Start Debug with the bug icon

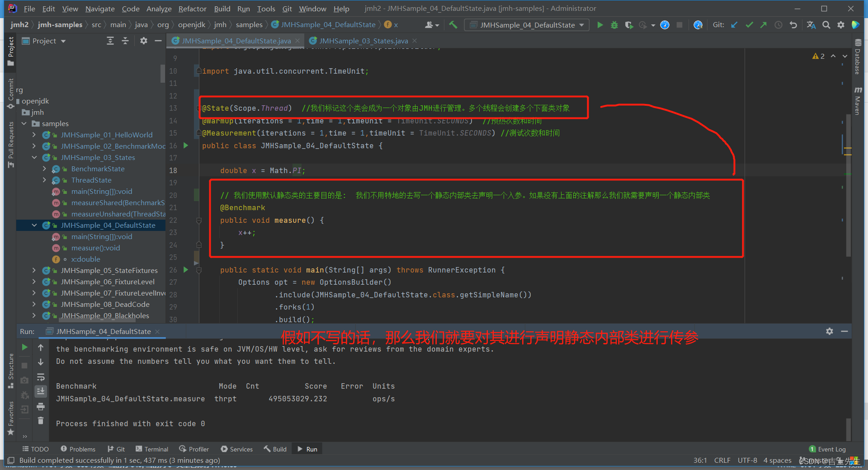[614, 25]
